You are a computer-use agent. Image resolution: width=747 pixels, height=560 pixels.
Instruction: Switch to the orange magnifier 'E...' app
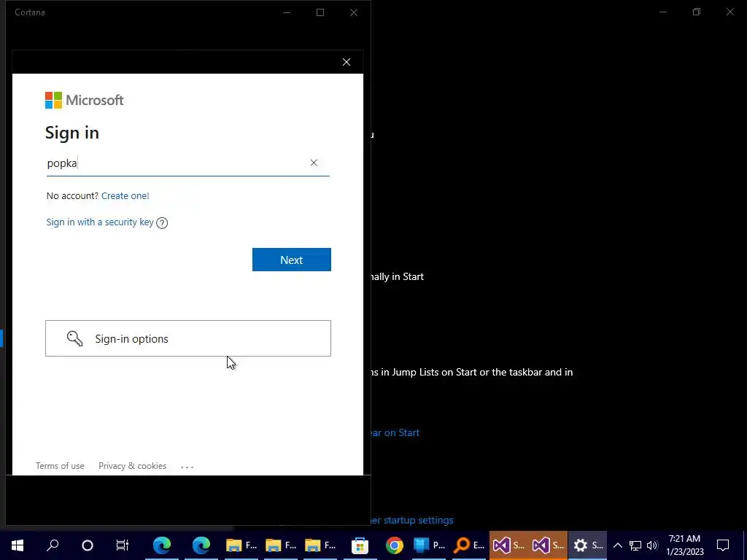[469, 545]
